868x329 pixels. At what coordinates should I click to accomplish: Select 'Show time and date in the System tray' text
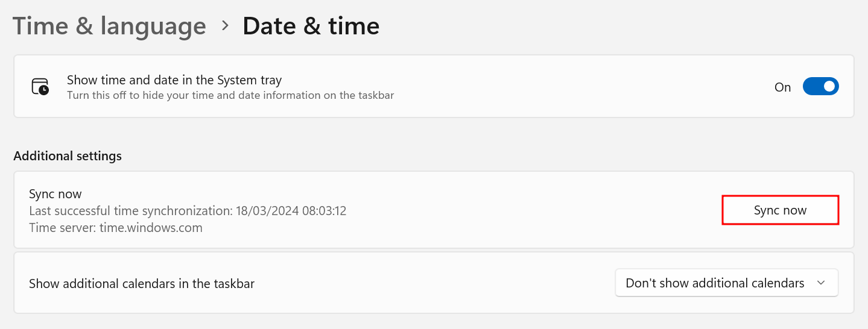(174, 80)
